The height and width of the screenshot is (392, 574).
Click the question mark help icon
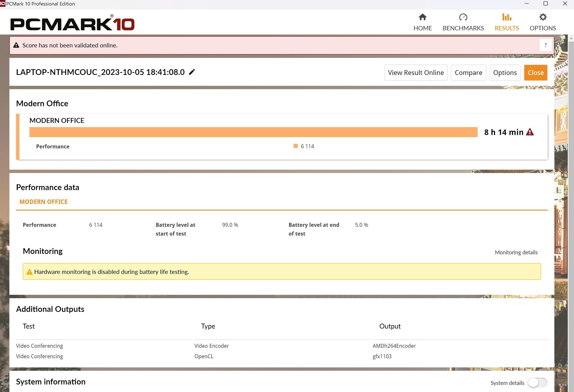tap(545, 45)
